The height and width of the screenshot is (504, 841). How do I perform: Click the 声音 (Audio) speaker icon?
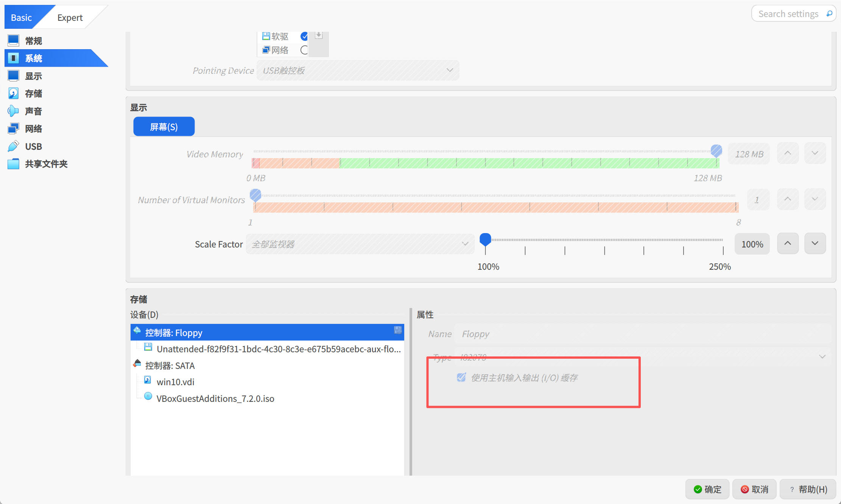(x=13, y=111)
